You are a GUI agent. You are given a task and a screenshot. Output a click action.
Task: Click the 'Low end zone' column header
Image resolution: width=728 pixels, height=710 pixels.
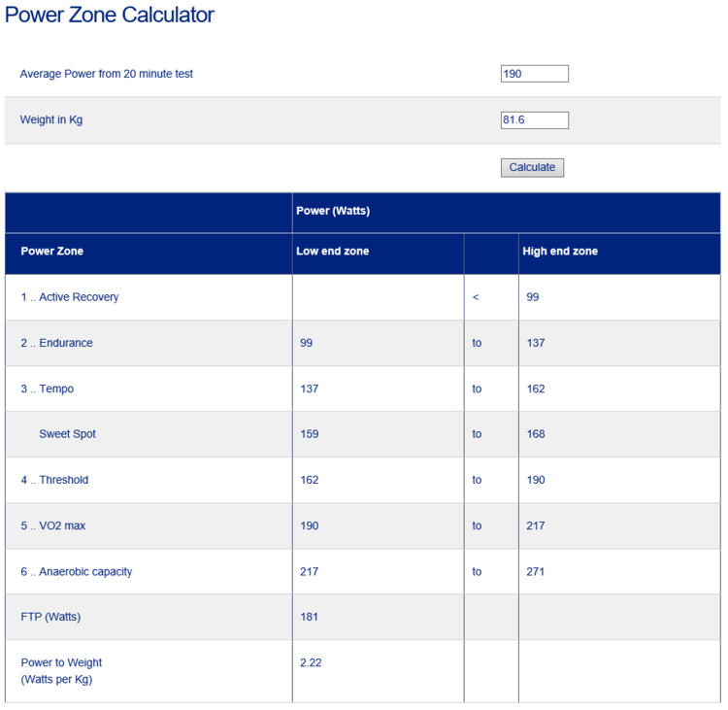point(332,251)
